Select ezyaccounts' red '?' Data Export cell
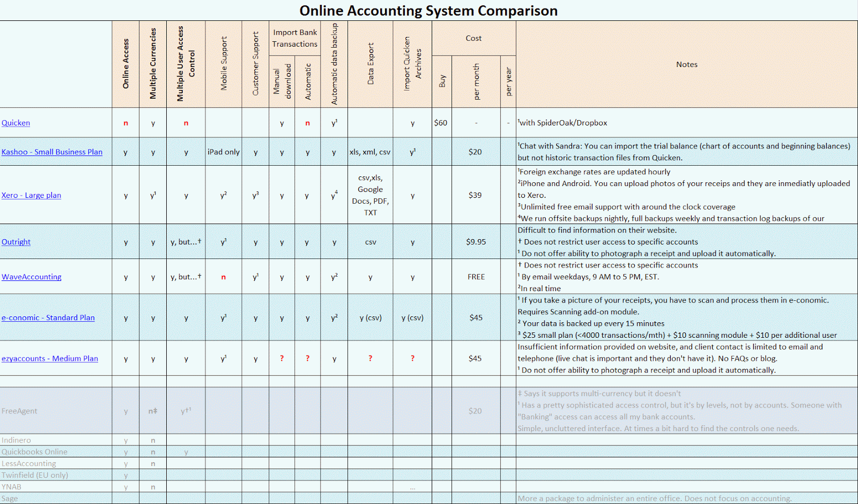858x504 pixels. (371, 358)
